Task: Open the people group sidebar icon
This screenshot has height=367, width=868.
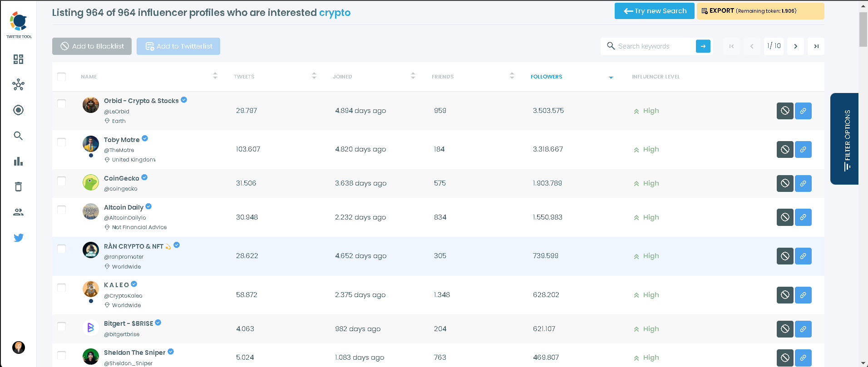Action: coord(18,212)
